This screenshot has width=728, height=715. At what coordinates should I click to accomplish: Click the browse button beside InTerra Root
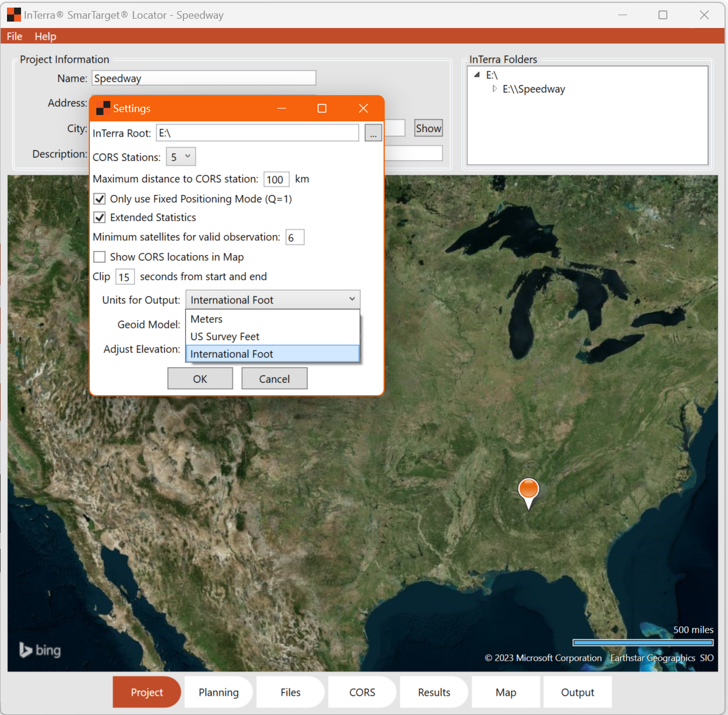[x=373, y=133]
